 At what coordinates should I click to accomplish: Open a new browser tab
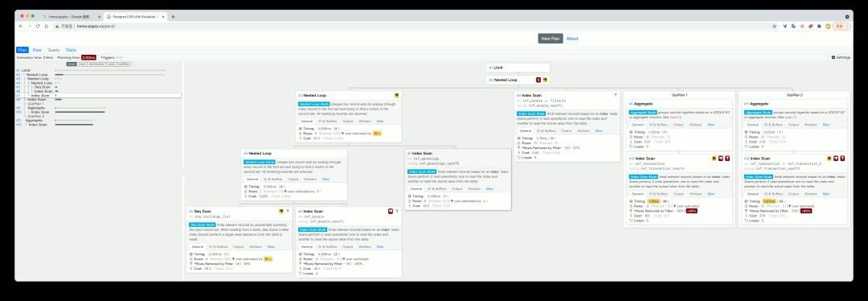(x=173, y=17)
